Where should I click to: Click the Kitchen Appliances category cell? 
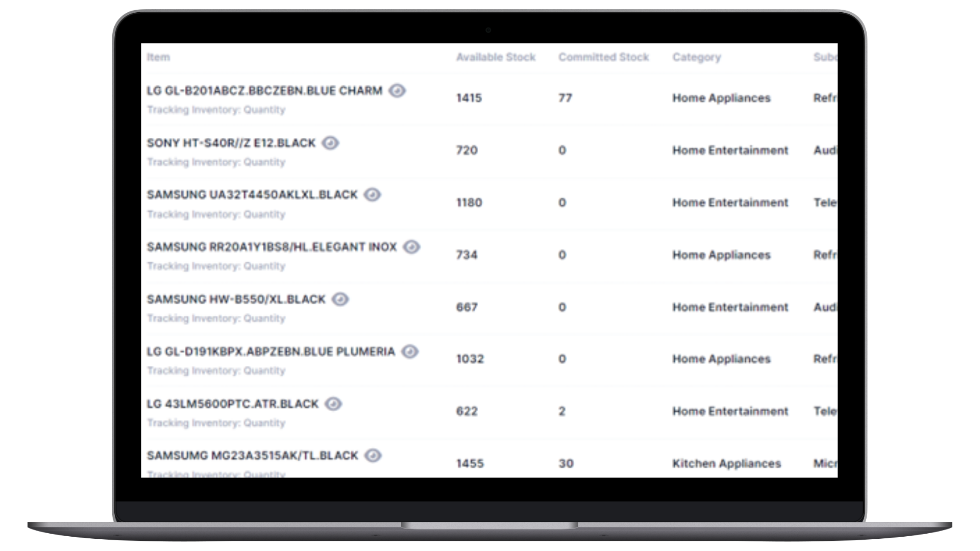[x=726, y=464]
